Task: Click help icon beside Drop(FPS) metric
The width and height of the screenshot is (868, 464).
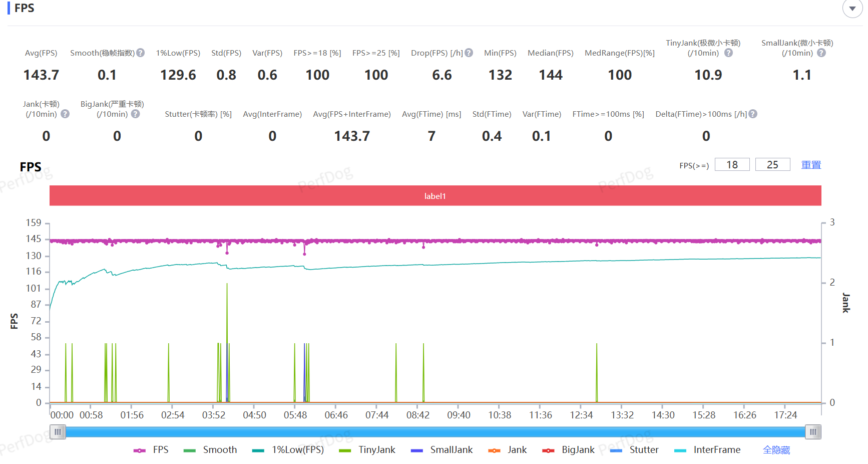Action: point(469,53)
